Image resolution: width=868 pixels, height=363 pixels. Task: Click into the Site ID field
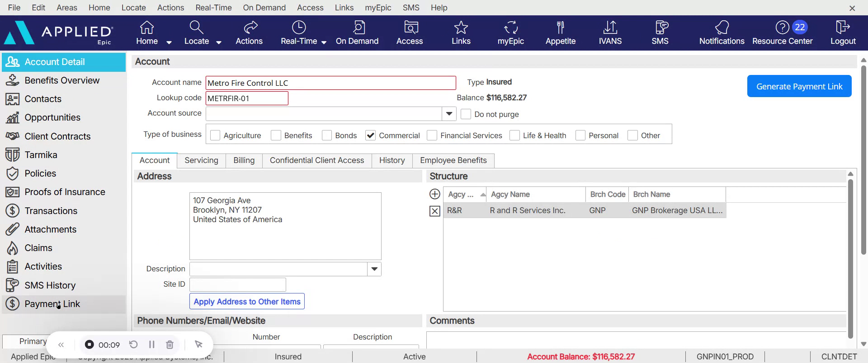coord(238,285)
